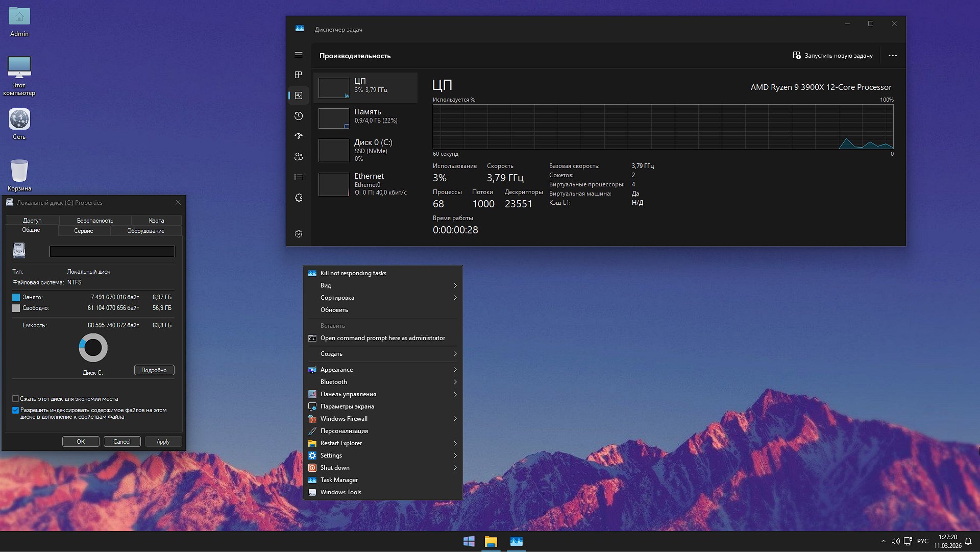Click the Параметры экрана icon
The height and width of the screenshot is (552, 980).
(x=312, y=406)
